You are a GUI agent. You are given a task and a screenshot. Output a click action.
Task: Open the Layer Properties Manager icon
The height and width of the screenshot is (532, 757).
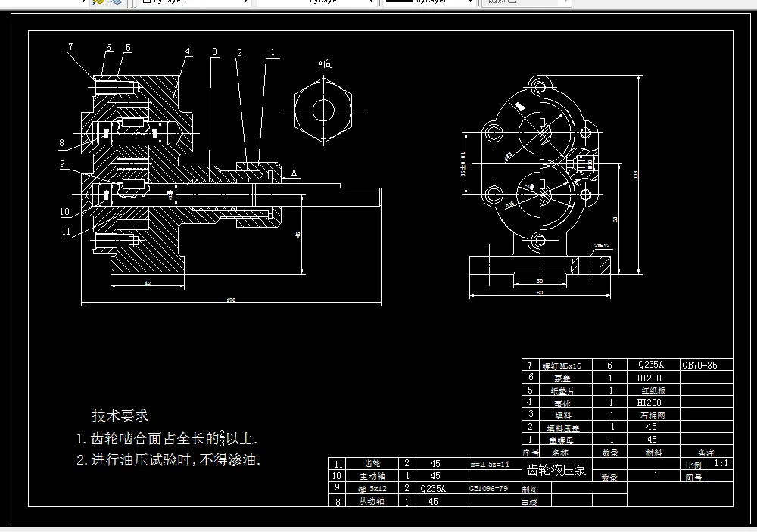tap(96, 2)
